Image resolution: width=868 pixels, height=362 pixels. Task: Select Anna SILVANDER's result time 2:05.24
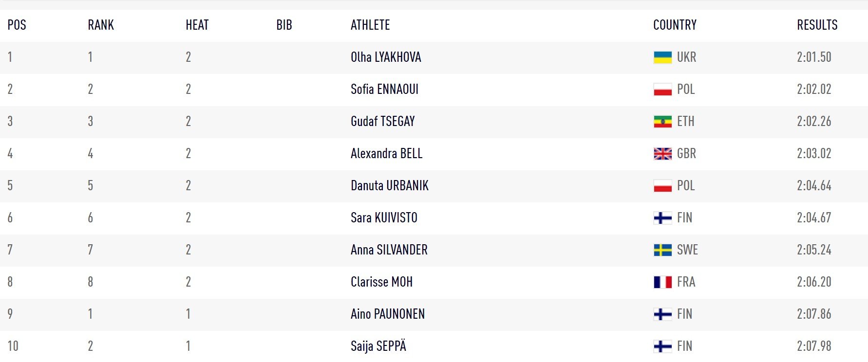[814, 250]
